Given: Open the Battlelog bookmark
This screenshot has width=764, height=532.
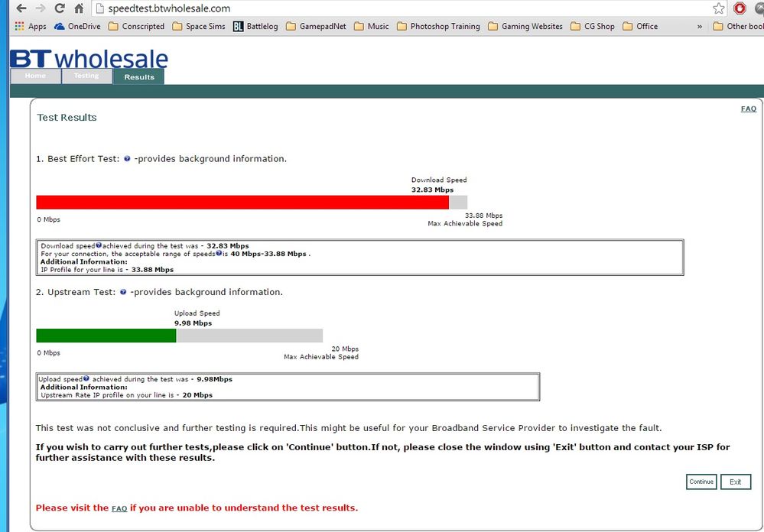Looking at the screenshot, I should click(255, 26).
